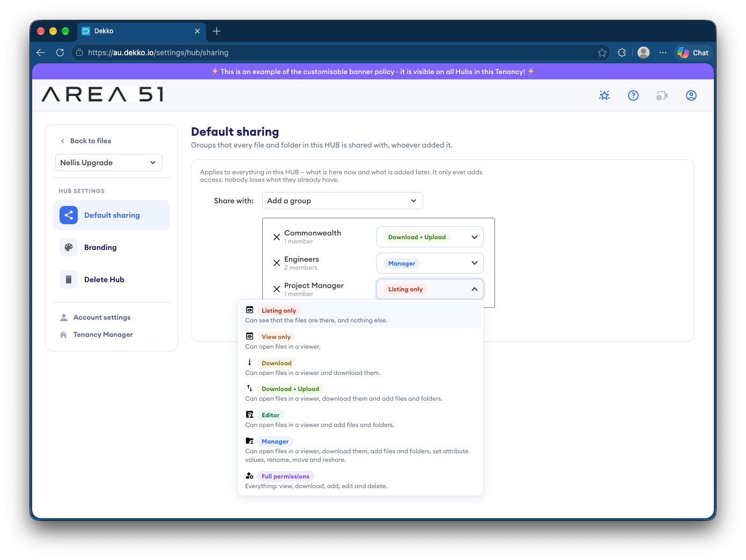
Task: Click the AREA 51 logo
Action: [x=102, y=94]
